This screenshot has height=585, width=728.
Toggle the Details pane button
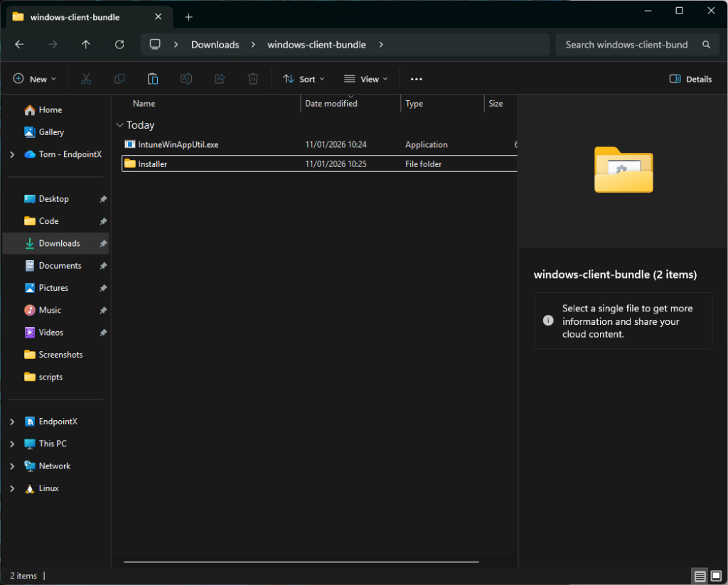[x=691, y=79]
